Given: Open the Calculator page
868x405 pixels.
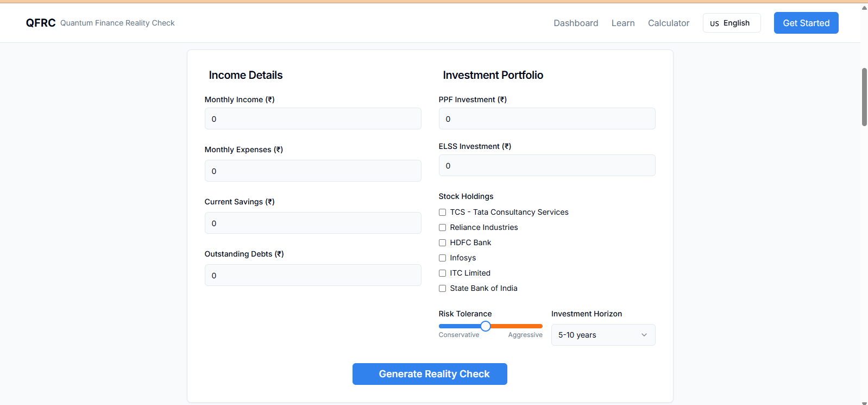Looking at the screenshot, I should tap(669, 23).
